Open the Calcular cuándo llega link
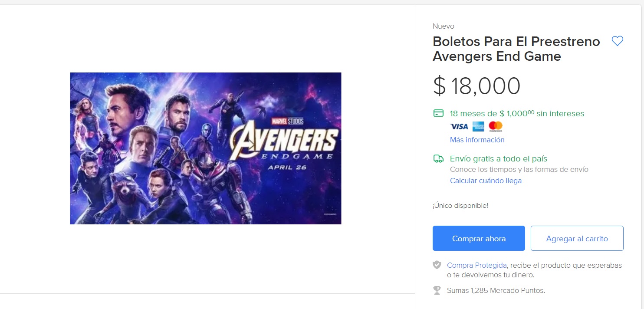 486,181
